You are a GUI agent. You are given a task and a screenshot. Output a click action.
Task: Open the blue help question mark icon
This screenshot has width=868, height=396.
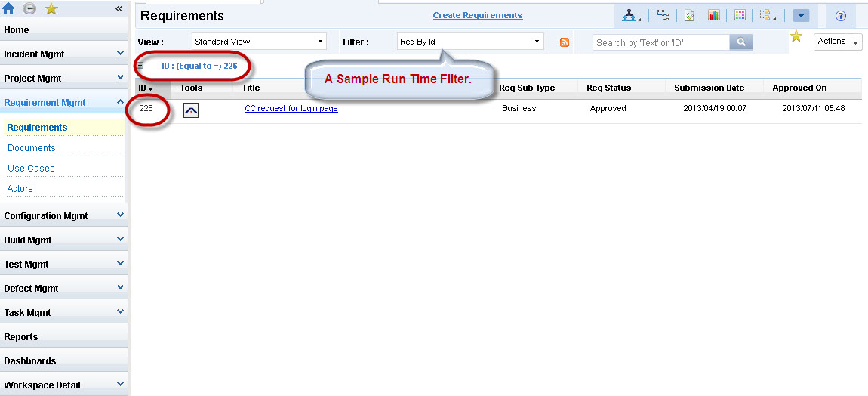[840, 16]
